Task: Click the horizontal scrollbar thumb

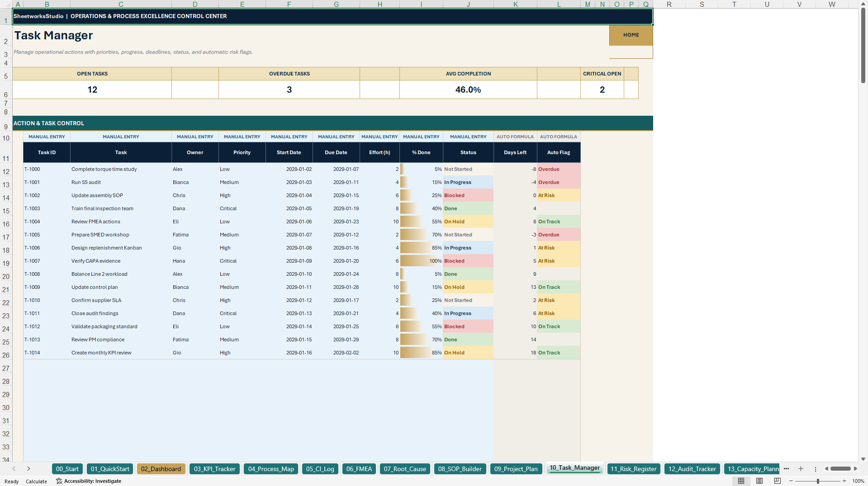Action: (x=840, y=469)
